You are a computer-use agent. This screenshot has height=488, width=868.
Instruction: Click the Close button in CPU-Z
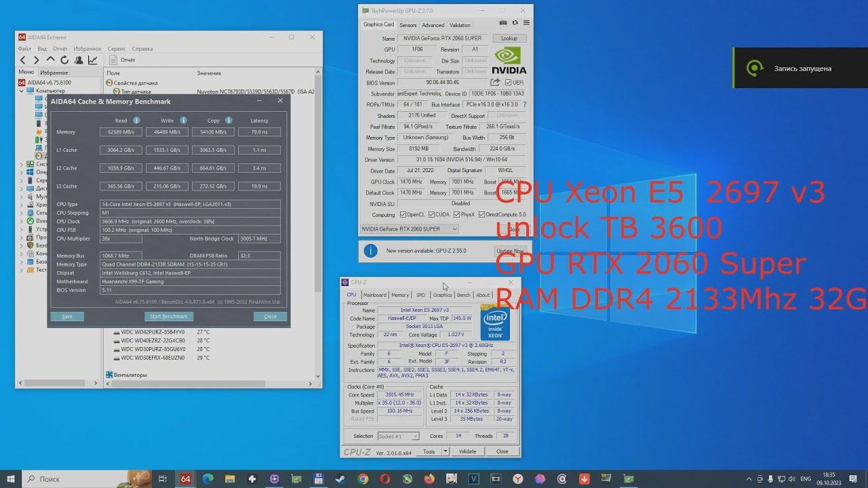[x=502, y=451]
